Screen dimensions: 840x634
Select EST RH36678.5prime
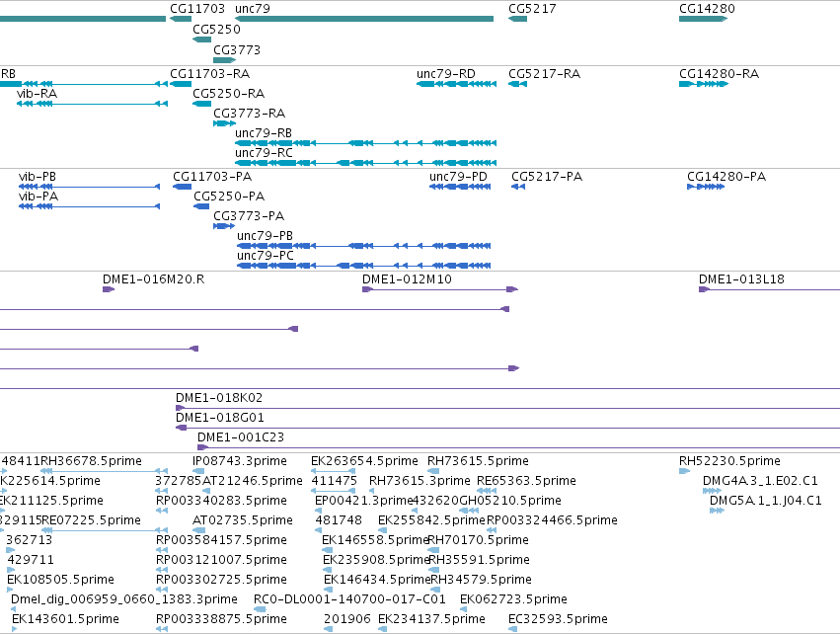pyautogui.click(x=104, y=471)
